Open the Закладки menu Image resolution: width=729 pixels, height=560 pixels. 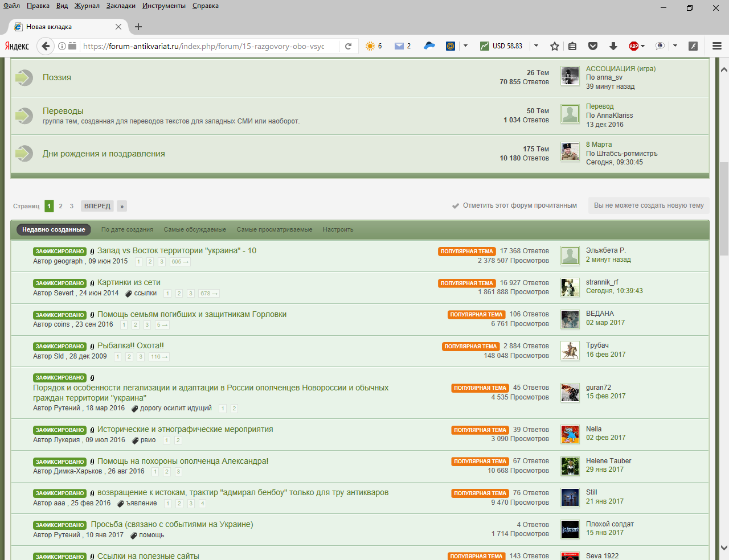coord(121,6)
